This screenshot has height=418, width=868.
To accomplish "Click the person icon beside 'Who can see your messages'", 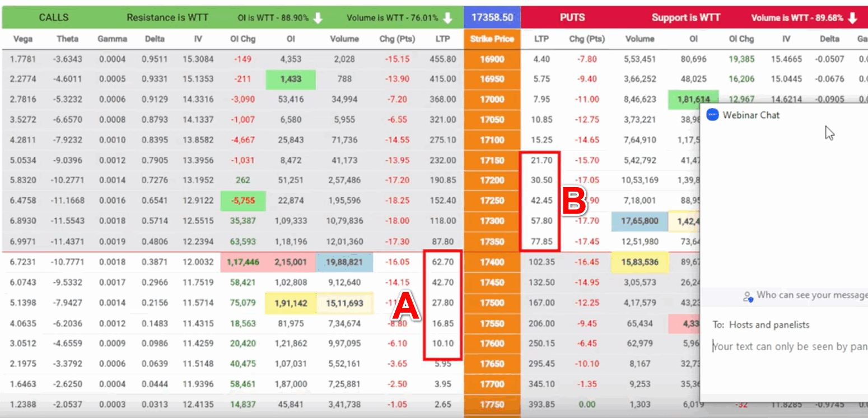I will click(x=747, y=296).
